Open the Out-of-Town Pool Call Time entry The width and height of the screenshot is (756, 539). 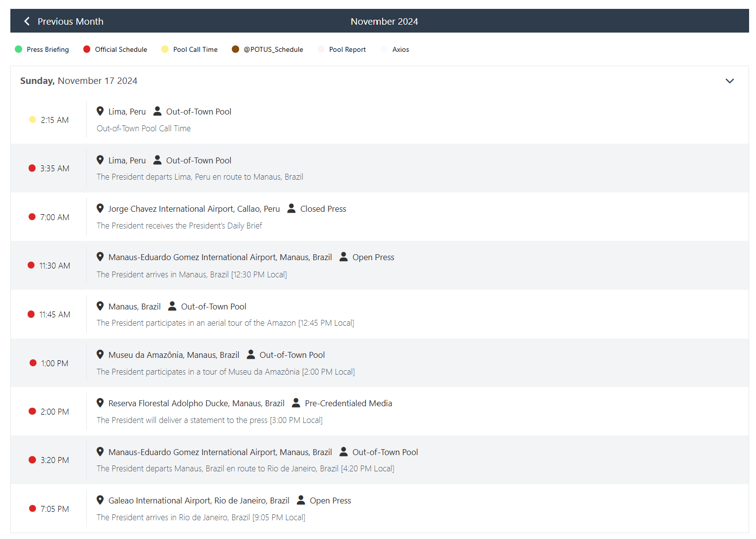pos(144,128)
